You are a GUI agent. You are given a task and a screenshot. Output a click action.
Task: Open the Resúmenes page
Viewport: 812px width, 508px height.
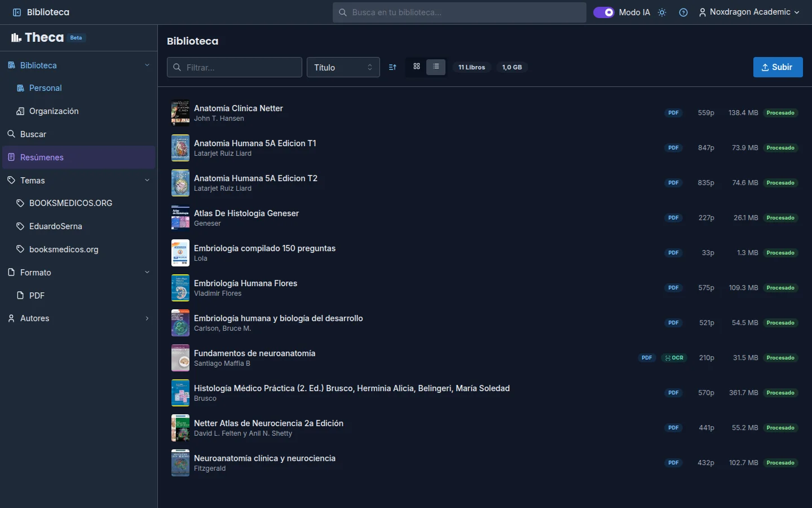point(79,157)
